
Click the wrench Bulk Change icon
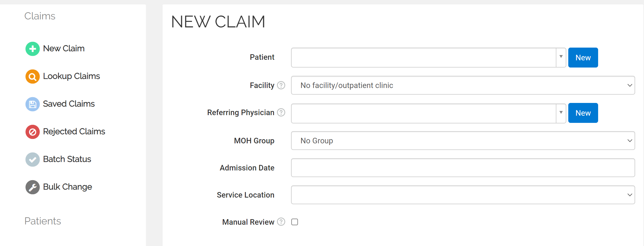33,187
